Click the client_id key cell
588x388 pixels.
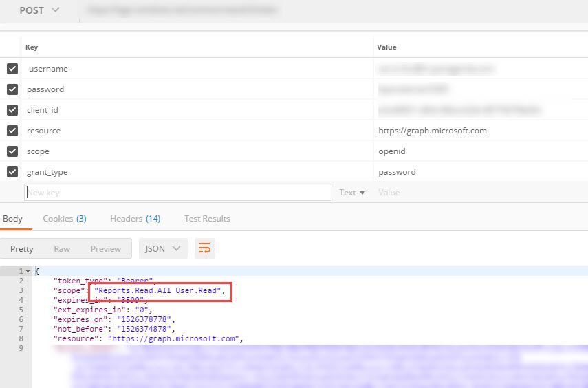(197, 110)
